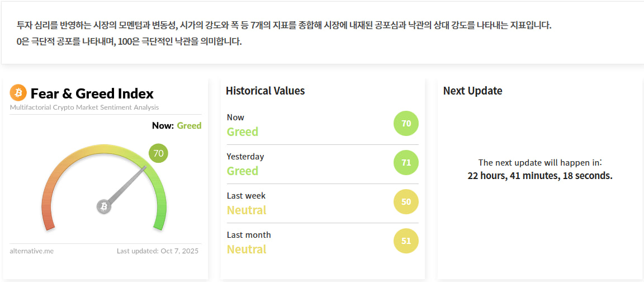Click the Last updated Oct 7, 2025 text
Image resolution: width=644 pixels, height=282 pixels.
(x=158, y=251)
